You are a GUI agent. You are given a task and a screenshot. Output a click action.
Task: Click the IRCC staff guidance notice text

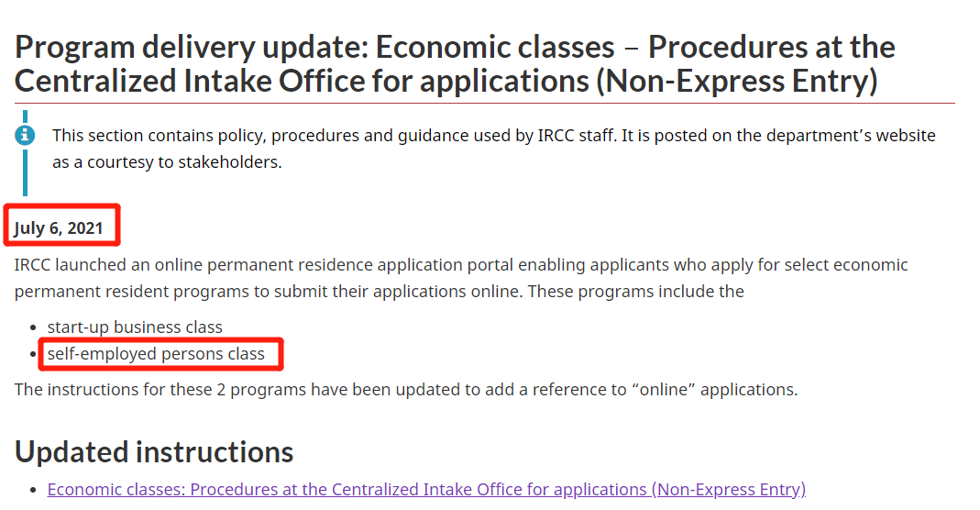coord(494,149)
